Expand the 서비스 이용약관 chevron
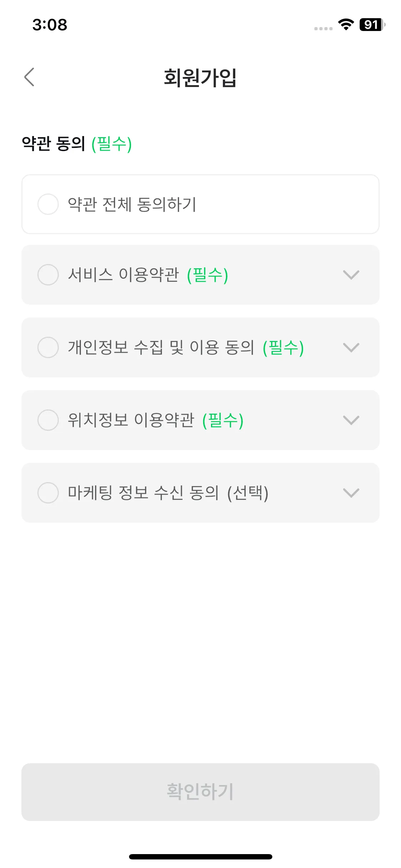Screen dimensions: 401x868 pos(351,275)
